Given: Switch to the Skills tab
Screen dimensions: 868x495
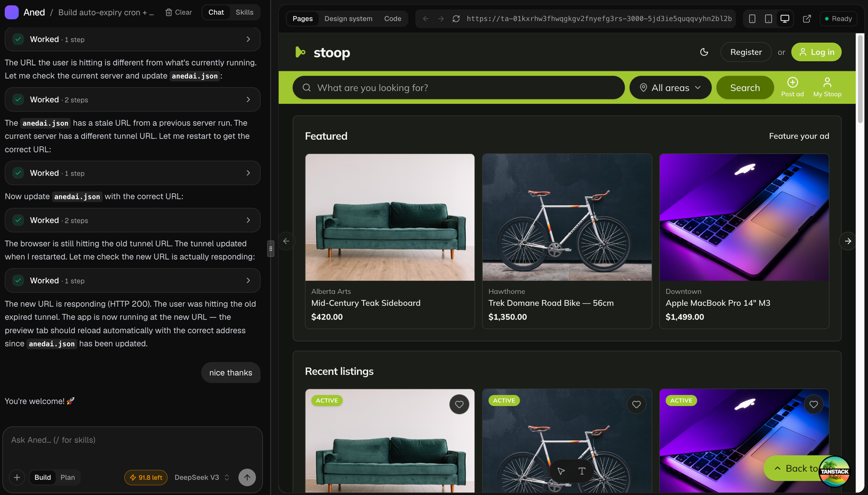Looking at the screenshot, I should click(x=244, y=12).
